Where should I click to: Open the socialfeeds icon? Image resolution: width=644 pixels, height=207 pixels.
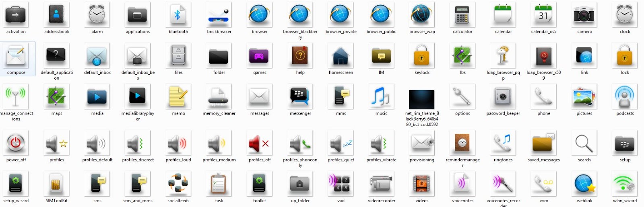tap(178, 184)
